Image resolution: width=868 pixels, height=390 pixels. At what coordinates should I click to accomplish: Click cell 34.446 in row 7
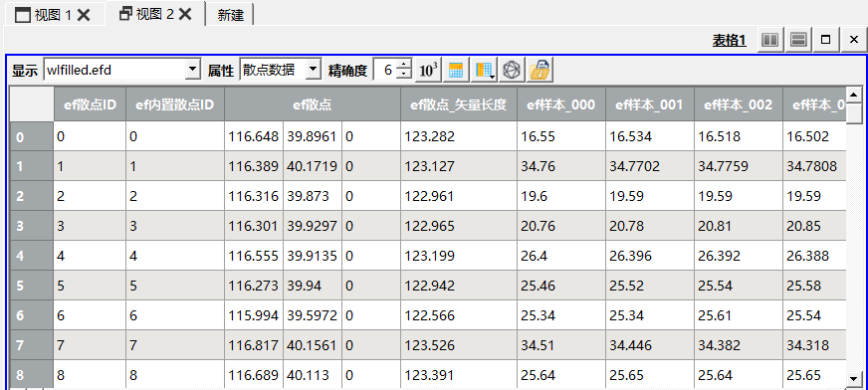pyautogui.click(x=650, y=345)
